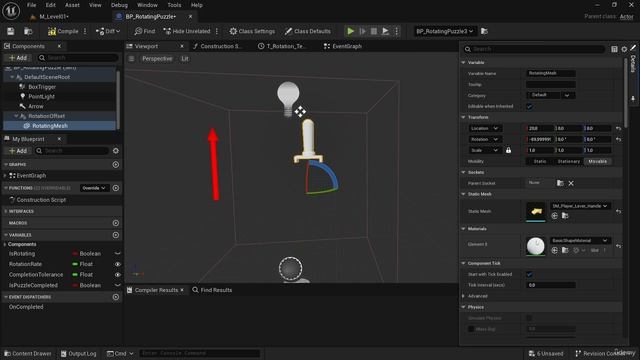Click the Compile button
The height and width of the screenshot is (360, 640).
[x=63, y=31]
